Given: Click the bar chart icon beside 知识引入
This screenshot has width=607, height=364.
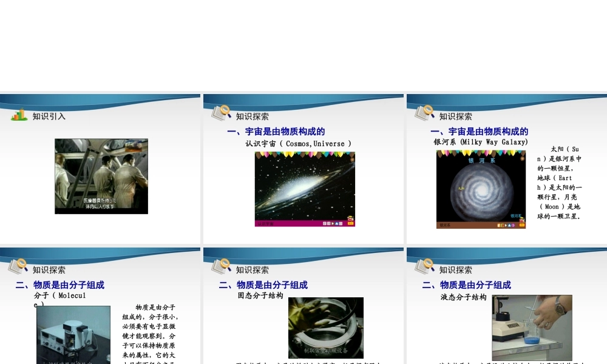Looking at the screenshot, I should click(x=19, y=115).
